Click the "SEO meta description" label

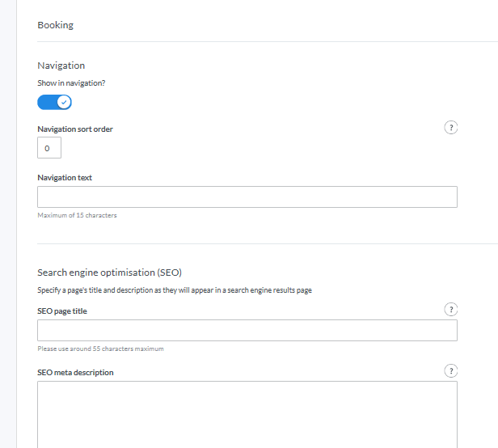tap(75, 373)
